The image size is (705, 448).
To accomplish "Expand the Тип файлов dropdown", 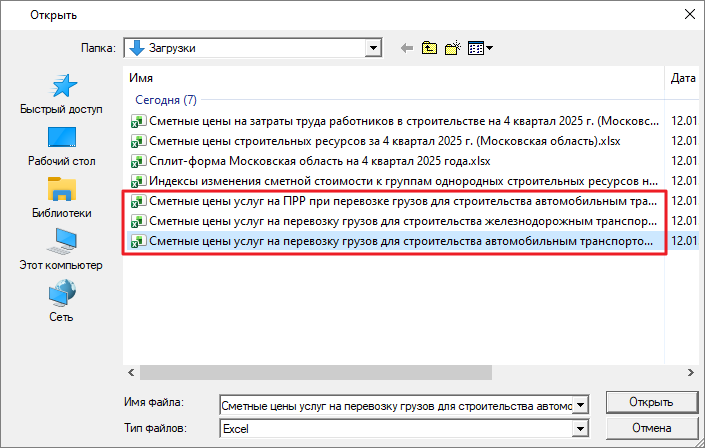I will point(578,429).
